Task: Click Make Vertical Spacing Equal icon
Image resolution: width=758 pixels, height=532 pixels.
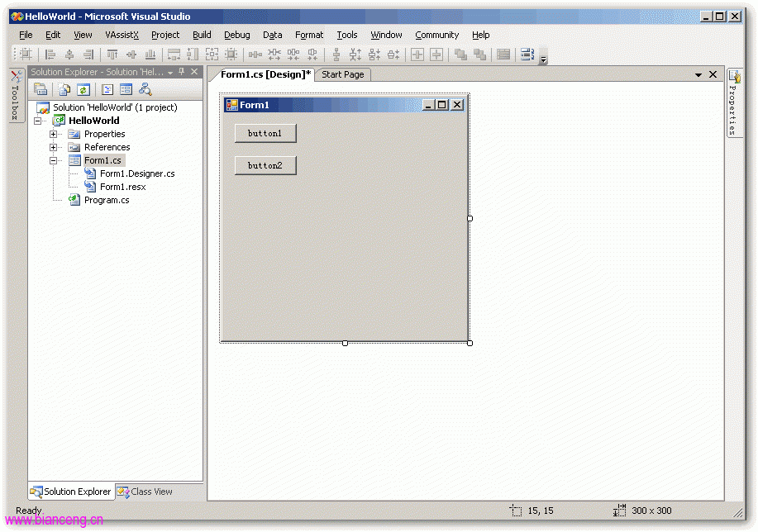Action: 336,55
